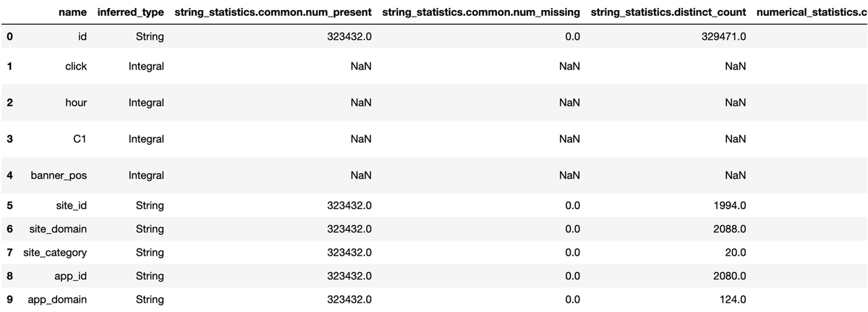
Task: Click row index 0
Action: (x=9, y=37)
